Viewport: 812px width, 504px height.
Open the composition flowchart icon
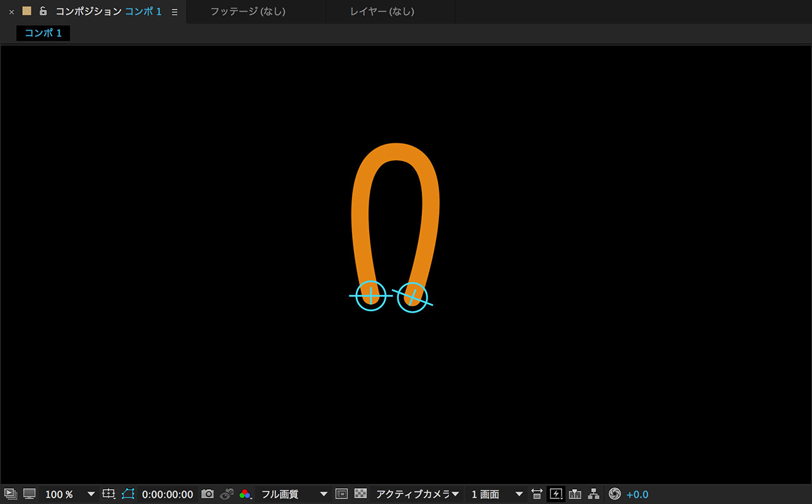pyautogui.click(x=594, y=494)
